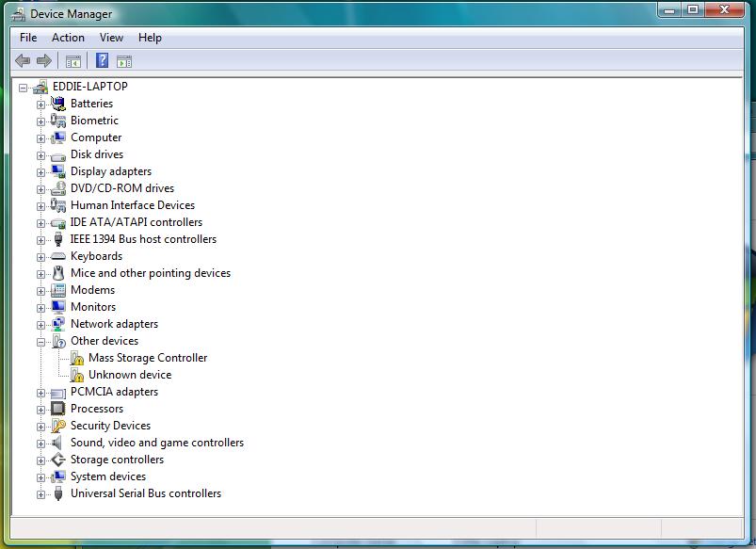The height and width of the screenshot is (549, 756).
Task: Select the Disk drives label
Action: pyautogui.click(x=97, y=154)
